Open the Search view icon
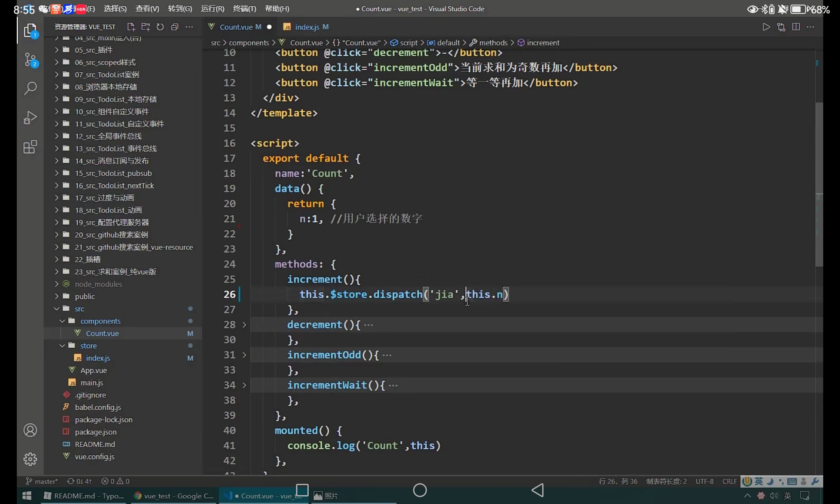Screen dimensions: 840x504 pos(30,88)
